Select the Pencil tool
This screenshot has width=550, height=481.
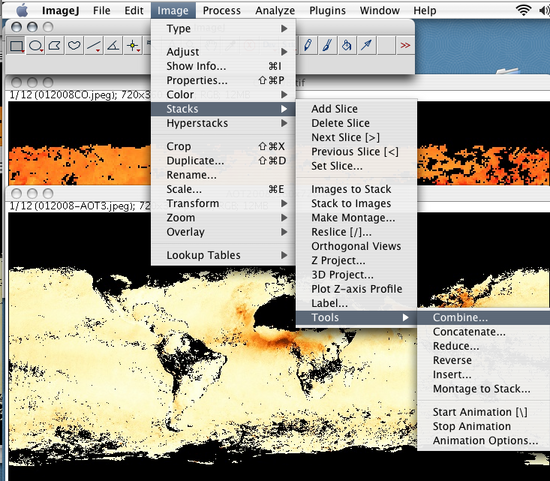pyautogui.click(x=308, y=46)
